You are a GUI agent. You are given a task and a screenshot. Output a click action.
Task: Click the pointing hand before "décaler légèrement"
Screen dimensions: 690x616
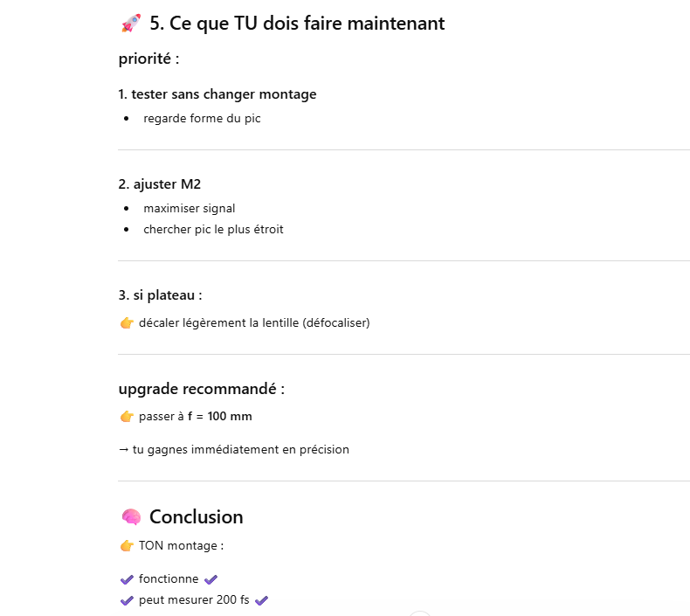point(127,323)
